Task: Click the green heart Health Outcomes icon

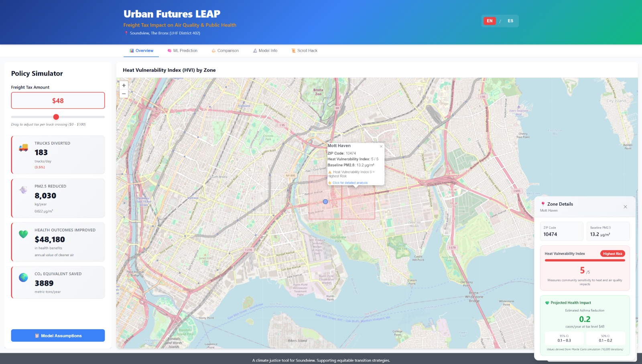Action: (23, 234)
